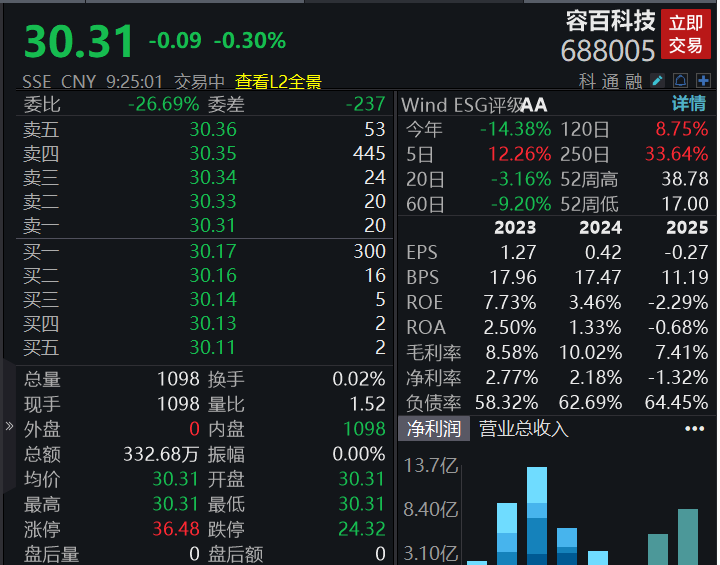Click the bell price alert icon
720x565 pixels.
tap(680, 81)
